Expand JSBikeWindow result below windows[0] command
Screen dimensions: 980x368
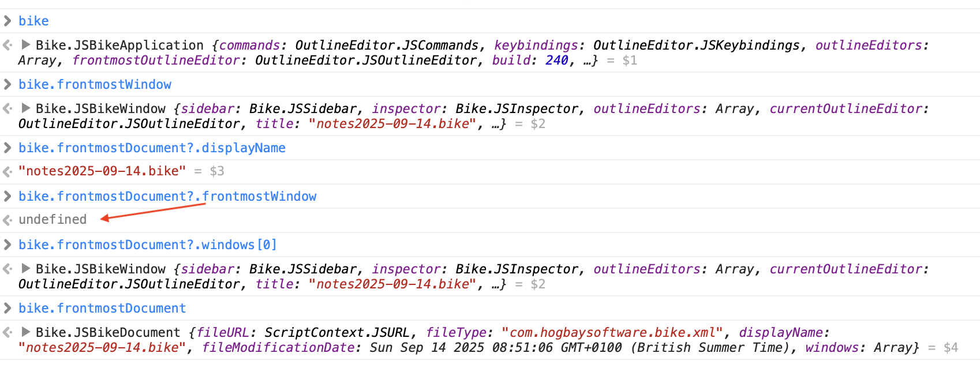[26, 268]
